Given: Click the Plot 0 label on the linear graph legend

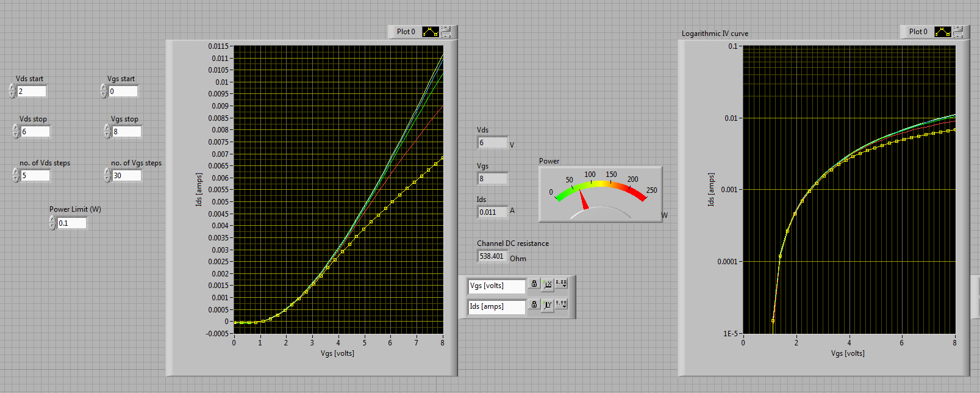Looking at the screenshot, I should click(406, 32).
